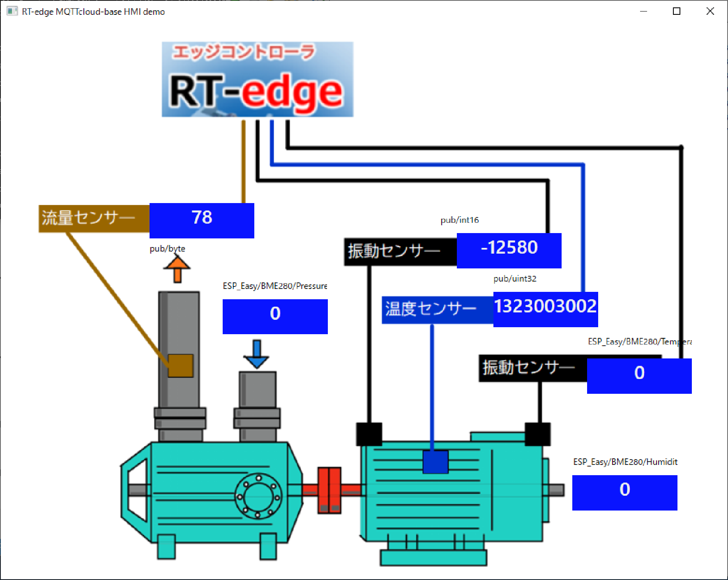
Task: Click the round pump flange with bolts
Action: 258,496
